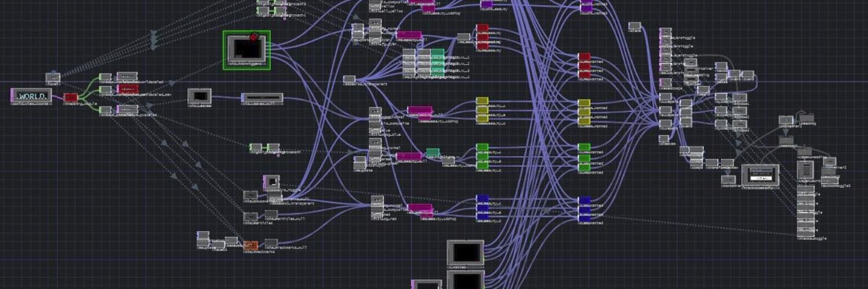Select the top red node in the left colored column

click(483, 28)
